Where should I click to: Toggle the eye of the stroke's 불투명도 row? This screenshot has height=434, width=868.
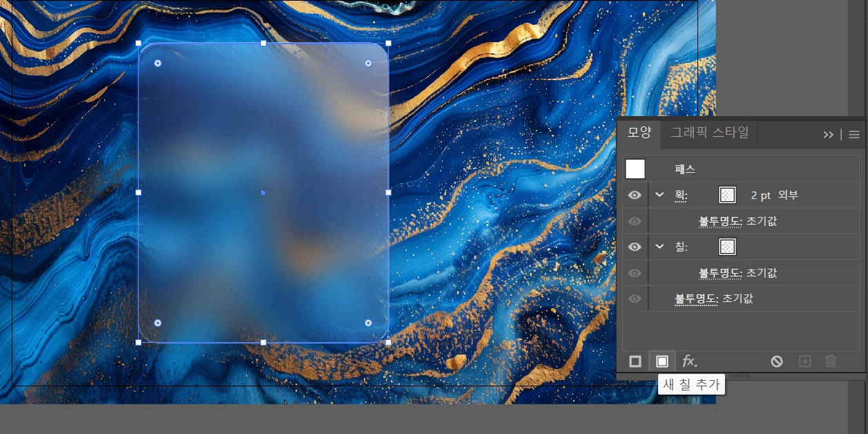point(635,221)
